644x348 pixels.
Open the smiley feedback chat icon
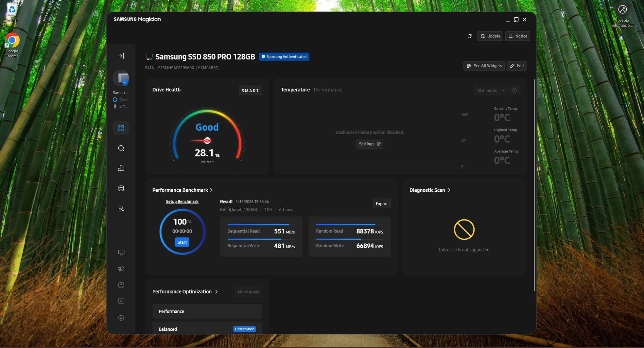click(x=121, y=301)
